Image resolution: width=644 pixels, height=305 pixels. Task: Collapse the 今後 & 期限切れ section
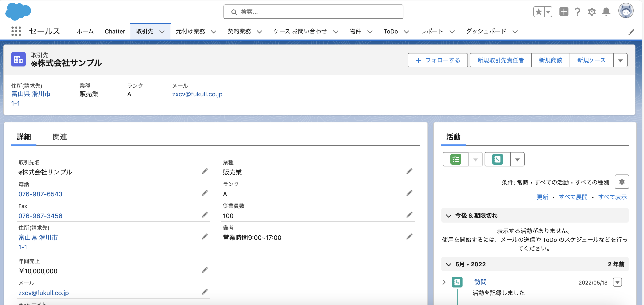pos(449,216)
